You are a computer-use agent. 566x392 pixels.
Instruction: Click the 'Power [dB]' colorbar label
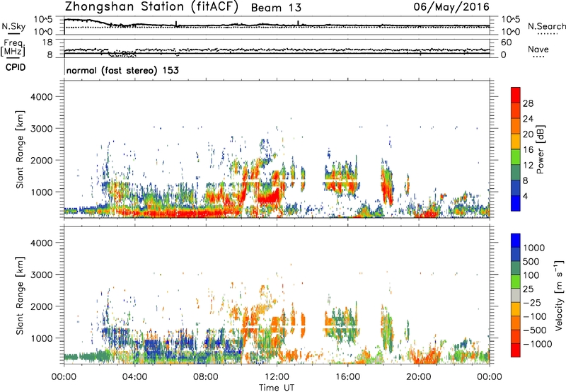540,149
